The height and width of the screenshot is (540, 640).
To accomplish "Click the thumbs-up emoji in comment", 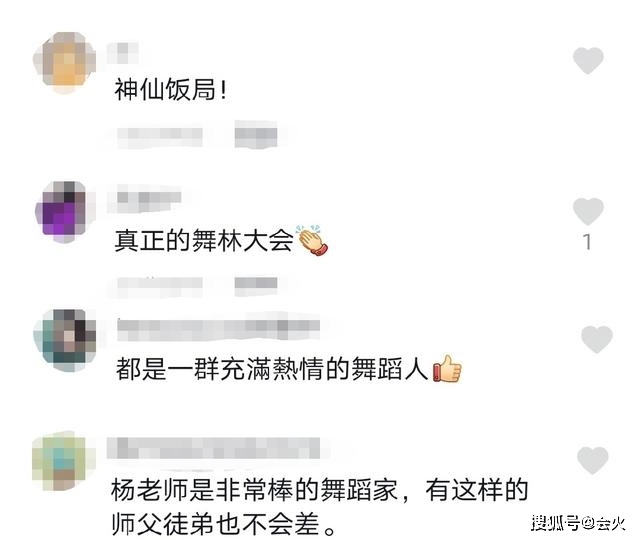I will click(447, 369).
